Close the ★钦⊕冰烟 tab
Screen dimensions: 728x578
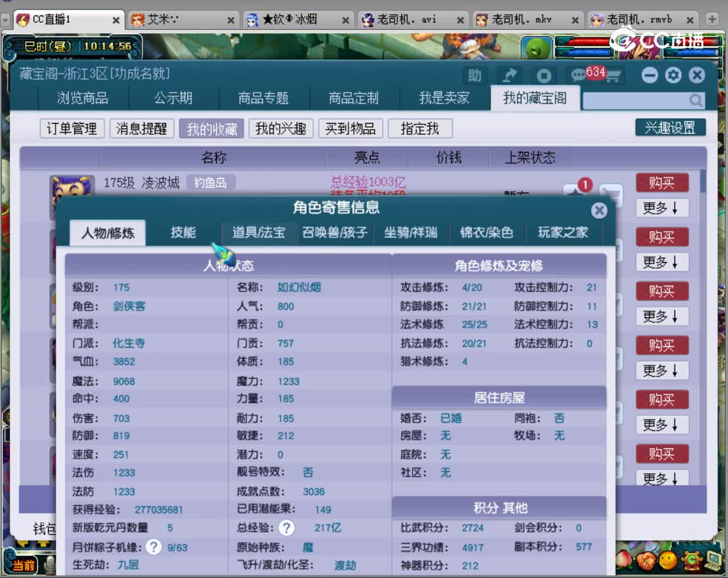click(345, 20)
